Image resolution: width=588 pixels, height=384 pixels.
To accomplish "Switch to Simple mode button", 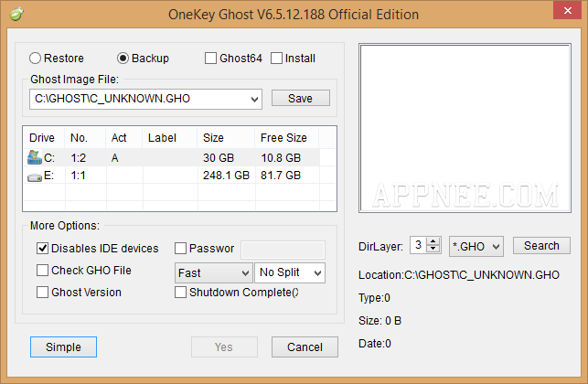I will pos(63,347).
